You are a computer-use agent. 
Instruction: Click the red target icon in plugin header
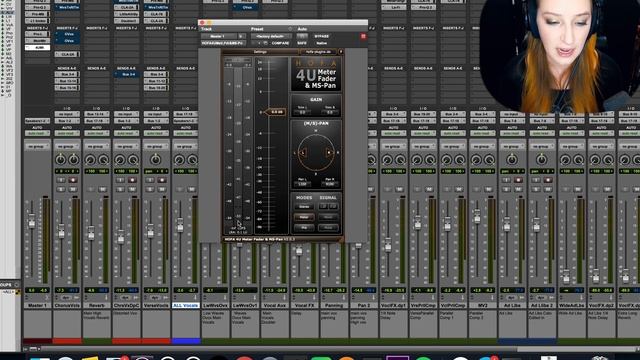[x=363, y=36]
